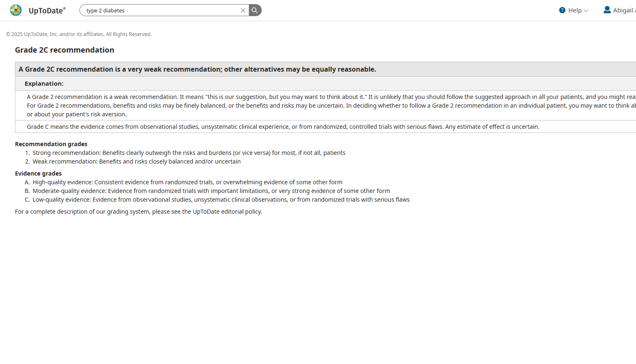Viewport: 636px width, 364px height.
Task: Clear the search box with the X icon
Action: [243, 10]
